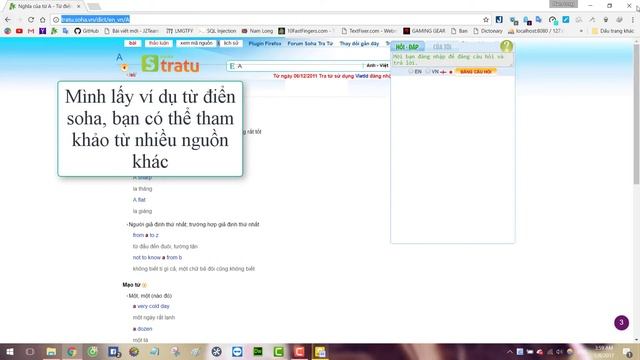Open the 10FastFingers.com bookmark

coord(306,31)
